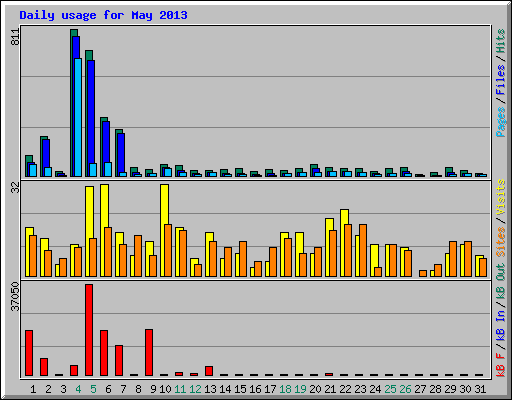This screenshot has width=512, height=400.
Task: Select day 7 on the x-axis
Action: pos(123,389)
